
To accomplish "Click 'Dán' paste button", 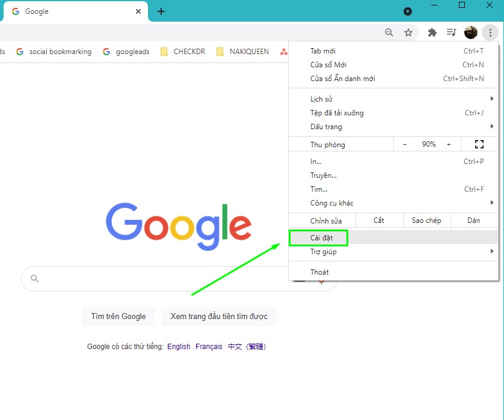I will [474, 221].
